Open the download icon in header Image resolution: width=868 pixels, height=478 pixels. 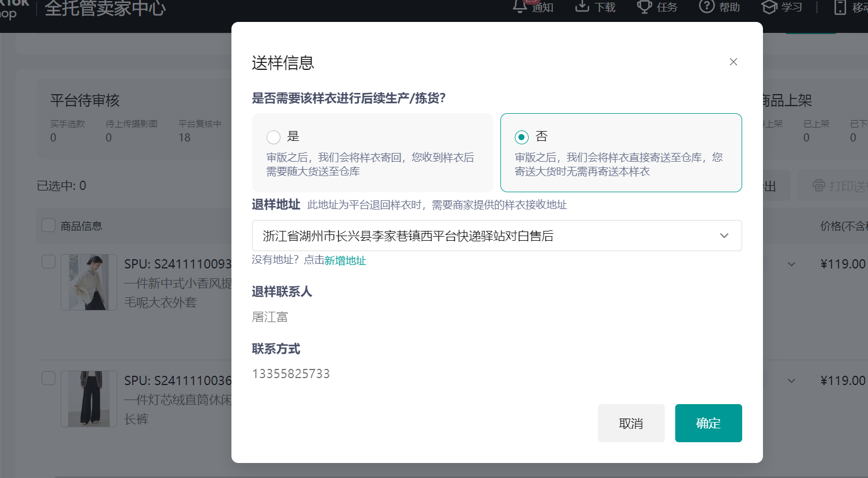[x=582, y=6]
